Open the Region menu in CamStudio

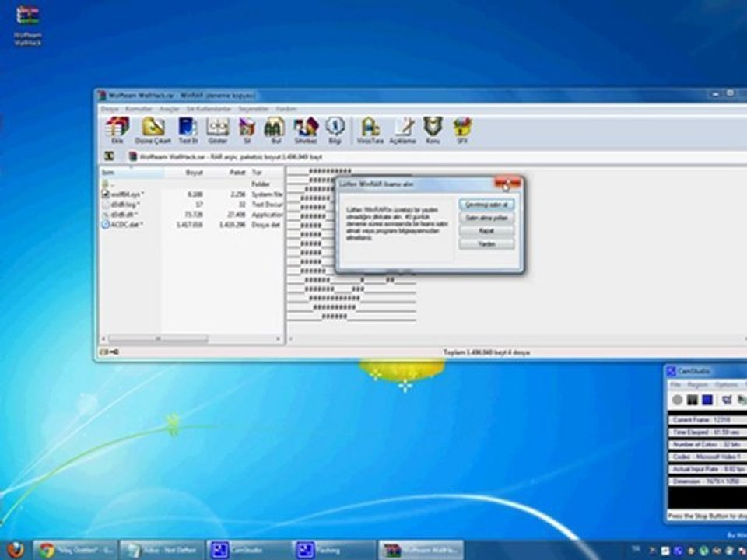coord(697,385)
